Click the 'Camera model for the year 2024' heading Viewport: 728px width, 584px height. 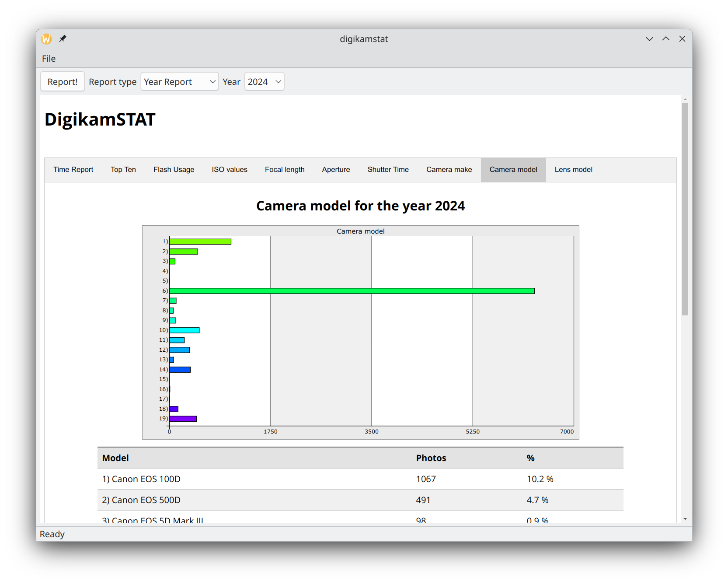tap(360, 206)
